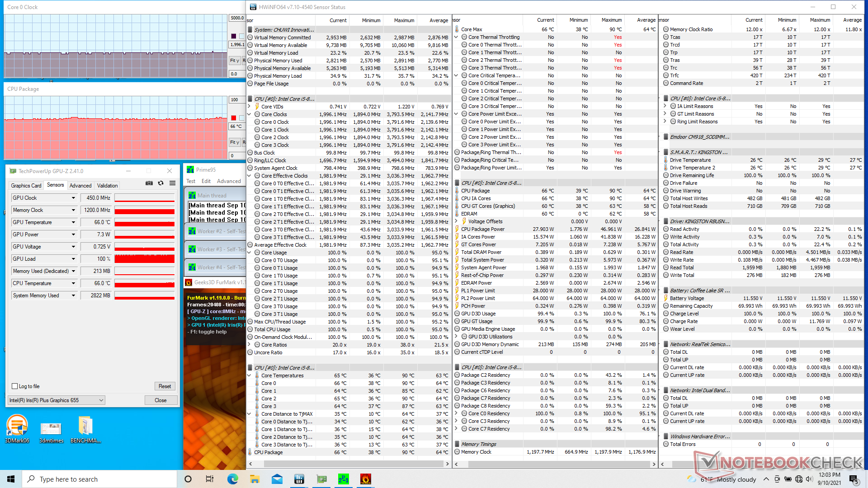Open Prime95 Test menu

tap(191, 181)
